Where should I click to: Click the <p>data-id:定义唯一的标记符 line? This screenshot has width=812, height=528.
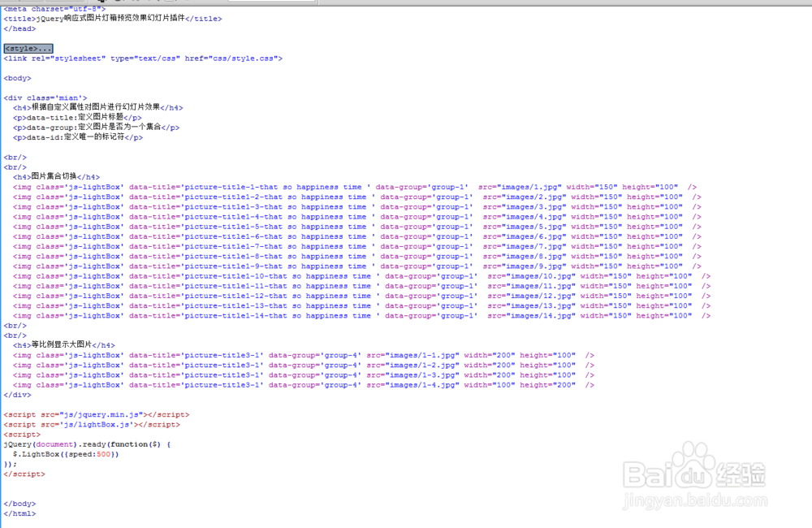[x=78, y=136]
